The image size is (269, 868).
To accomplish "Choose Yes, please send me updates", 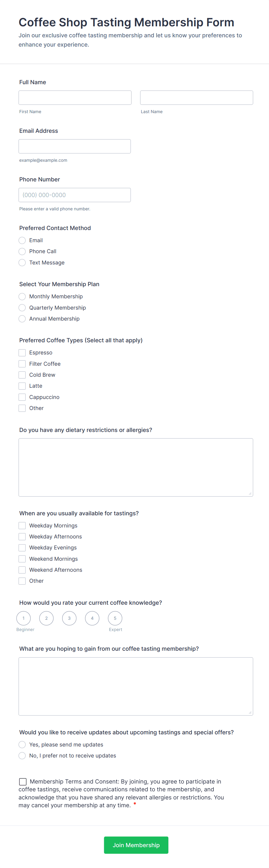I will tap(22, 745).
